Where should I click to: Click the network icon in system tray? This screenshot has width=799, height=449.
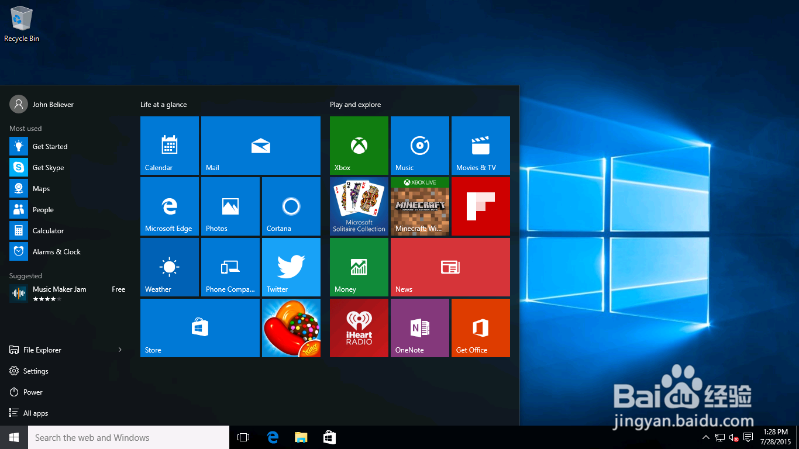coord(720,437)
